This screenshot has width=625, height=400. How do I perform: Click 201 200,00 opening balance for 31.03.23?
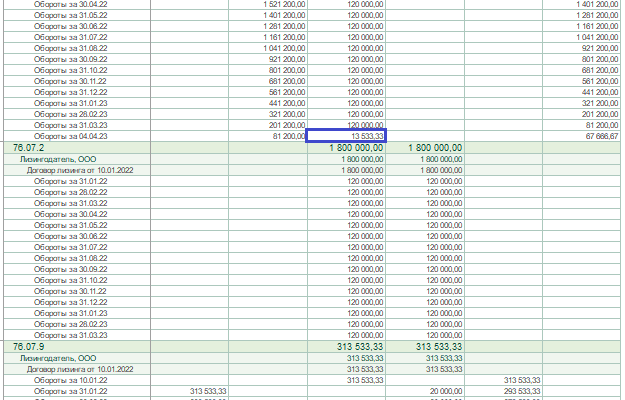[x=287, y=125]
